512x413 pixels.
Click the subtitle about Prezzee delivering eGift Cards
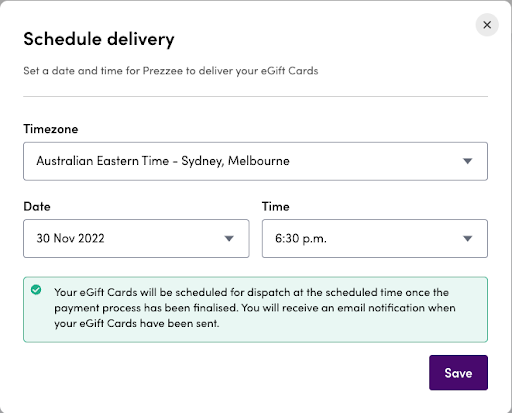point(171,71)
